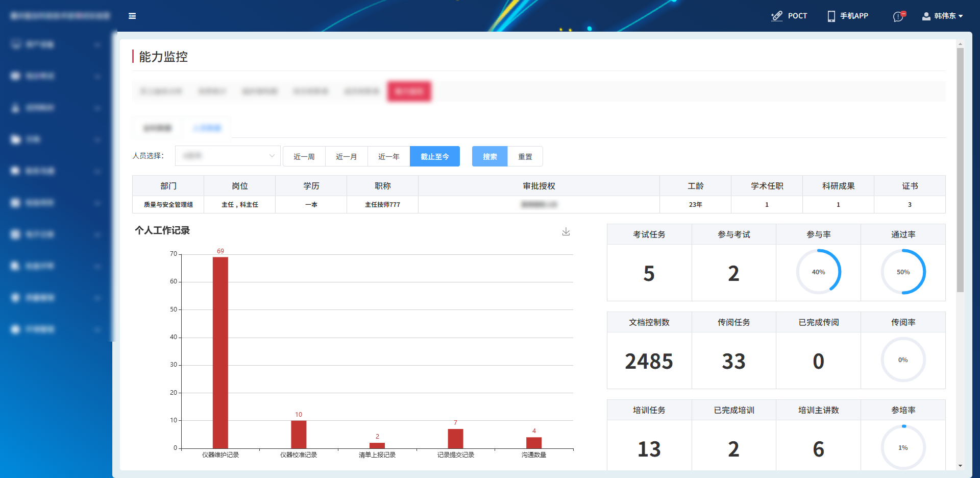
Task: Download the 个人工作记录 chart
Action: click(x=566, y=232)
